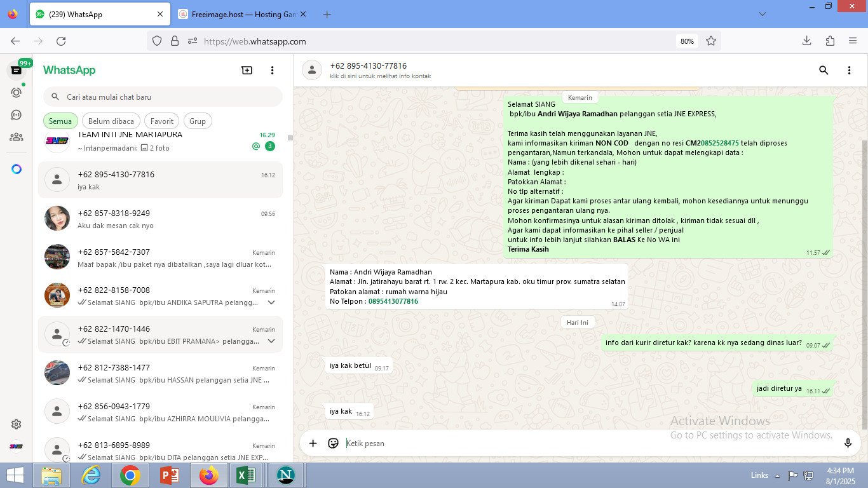Open the chat list three-dot menu
This screenshot has height=488, width=868.
272,71
